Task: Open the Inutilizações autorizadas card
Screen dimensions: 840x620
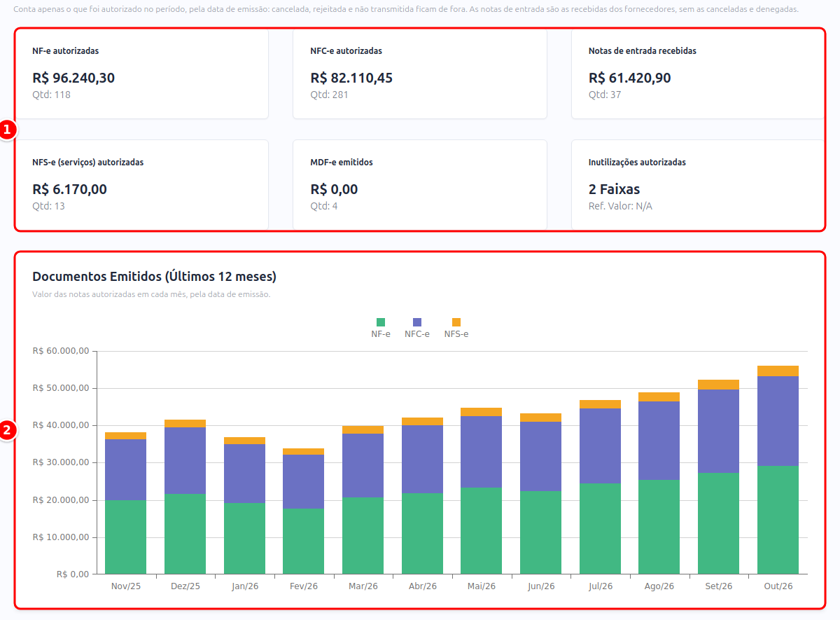Action: (x=698, y=185)
